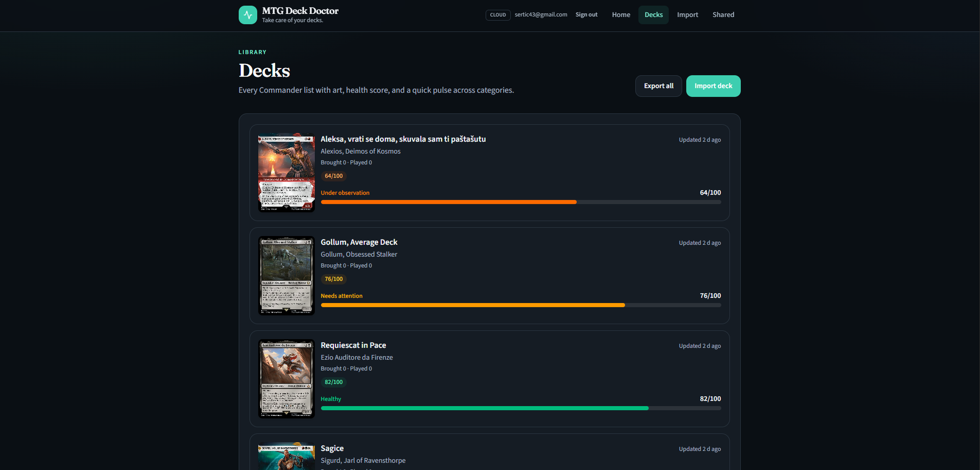This screenshot has height=470, width=980.
Task: Click the Alexios, Deimos of Kosmos commander name
Action: tap(360, 151)
